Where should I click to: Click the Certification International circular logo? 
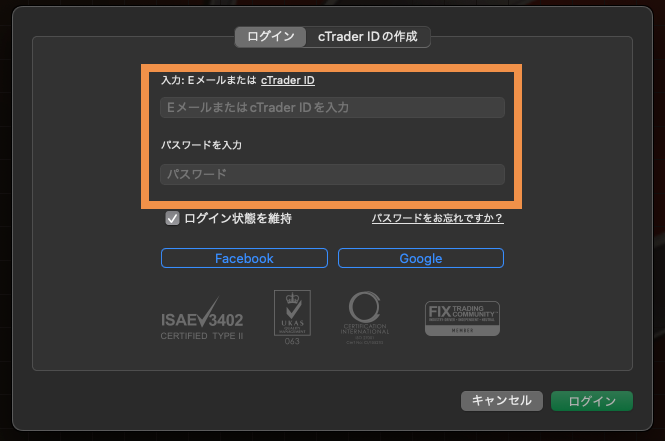click(x=365, y=318)
